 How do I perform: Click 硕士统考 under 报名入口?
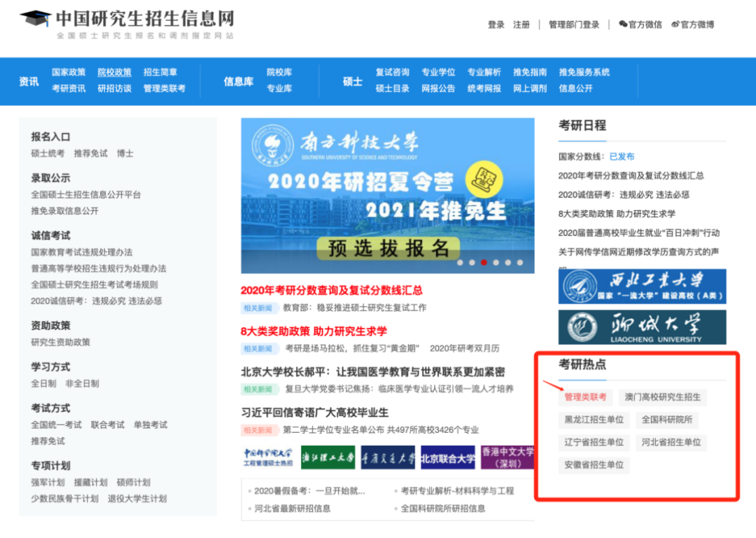tap(48, 153)
